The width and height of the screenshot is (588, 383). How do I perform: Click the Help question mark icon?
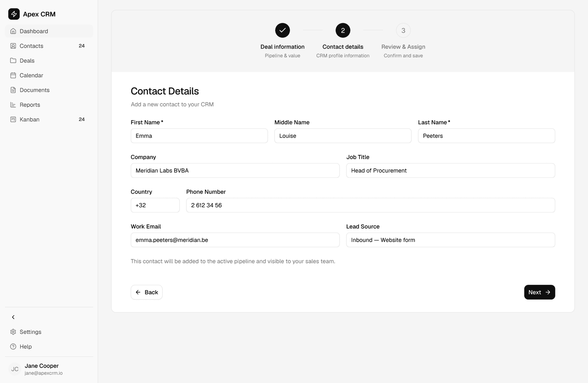[x=13, y=347]
